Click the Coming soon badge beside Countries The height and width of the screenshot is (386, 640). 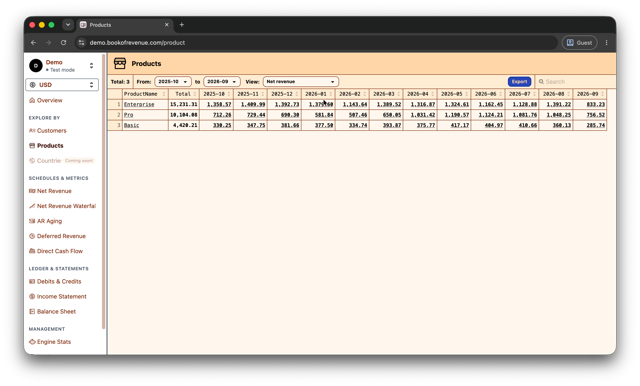(79, 161)
